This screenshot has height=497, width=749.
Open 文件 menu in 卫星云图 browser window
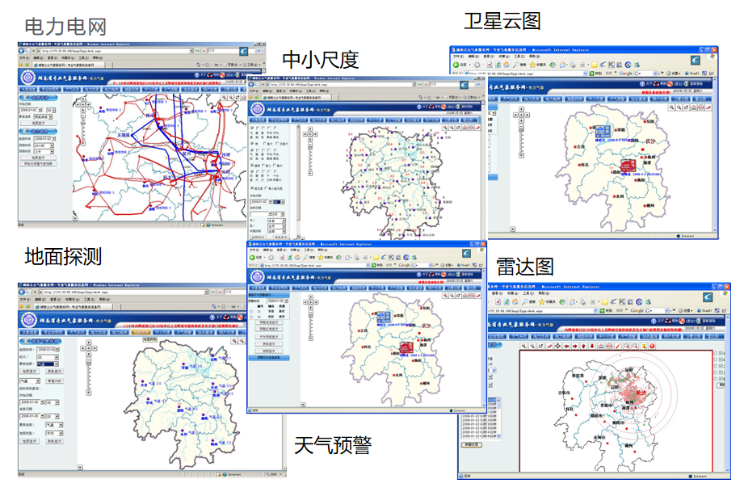(456, 57)
